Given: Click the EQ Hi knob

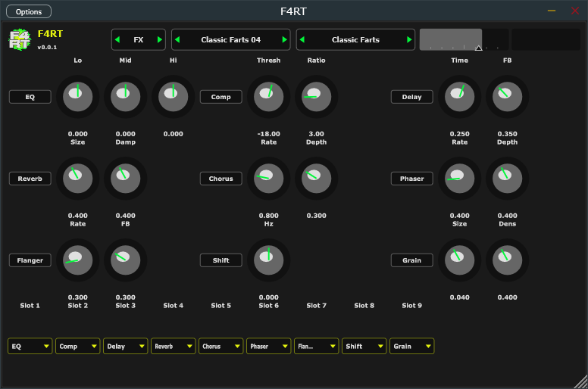Looking at the screenshot, I should point(174,97).
